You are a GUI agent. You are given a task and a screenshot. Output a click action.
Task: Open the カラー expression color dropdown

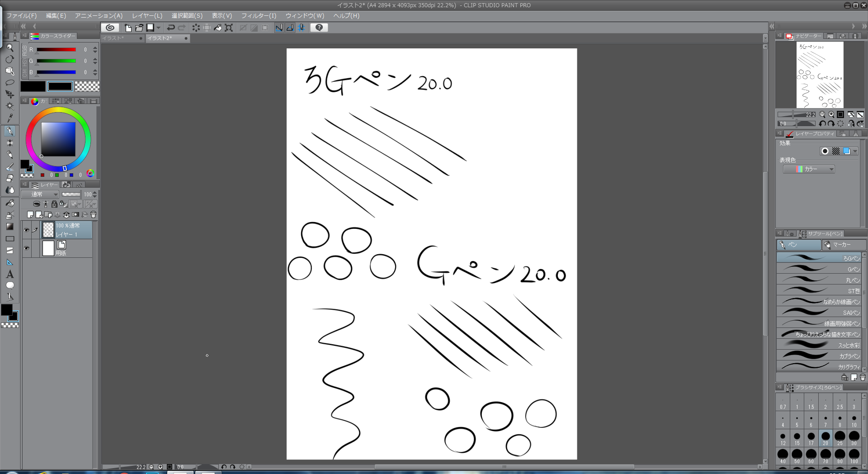(809, 169)
